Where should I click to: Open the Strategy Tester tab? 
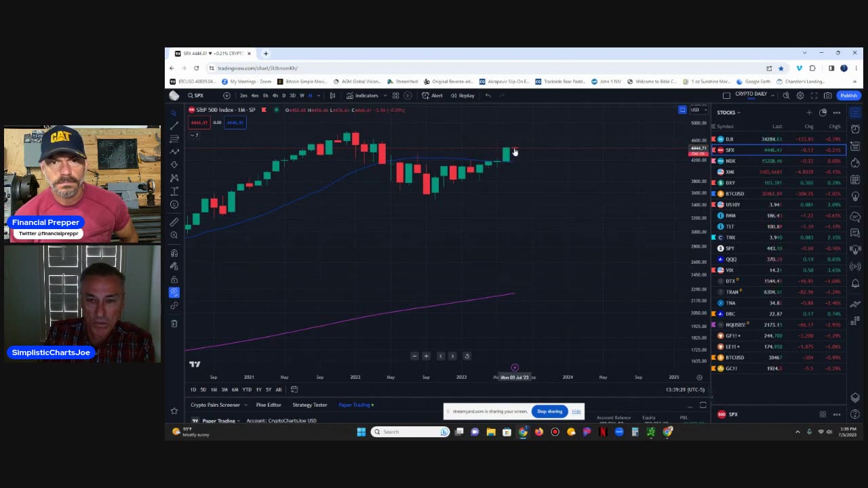point(310,405)
